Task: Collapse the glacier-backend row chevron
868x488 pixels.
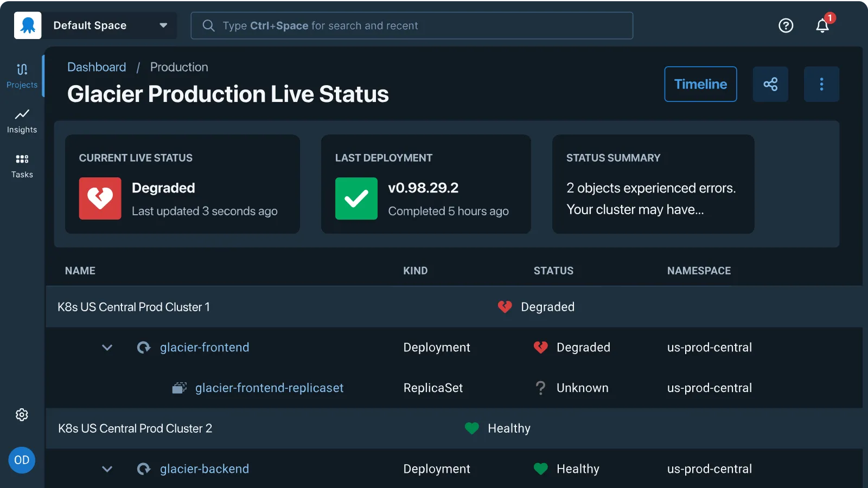Action: click(x=107, y=469)
